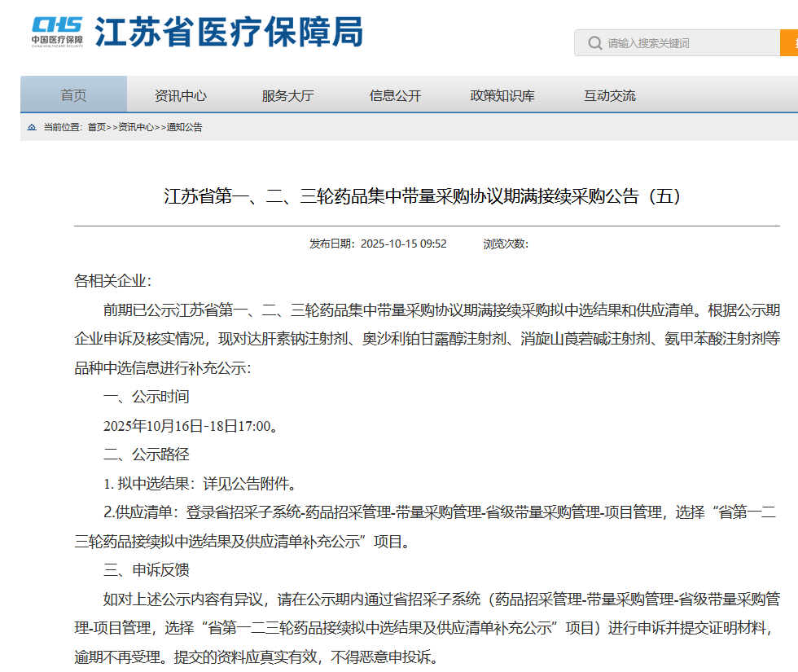
Task: Click the article title 接续采购公告（五）
Action: 422,196
